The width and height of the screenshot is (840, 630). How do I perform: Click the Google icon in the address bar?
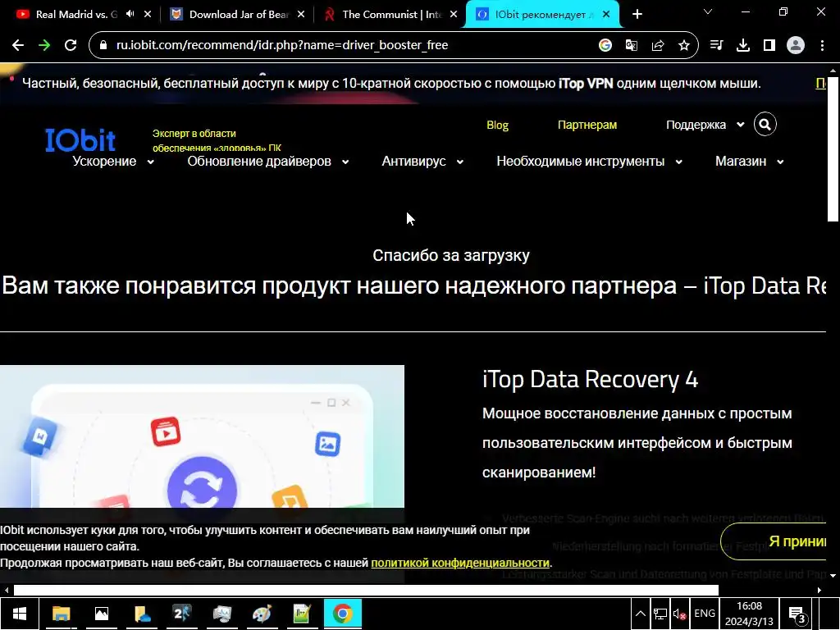[x=605, y=46]
